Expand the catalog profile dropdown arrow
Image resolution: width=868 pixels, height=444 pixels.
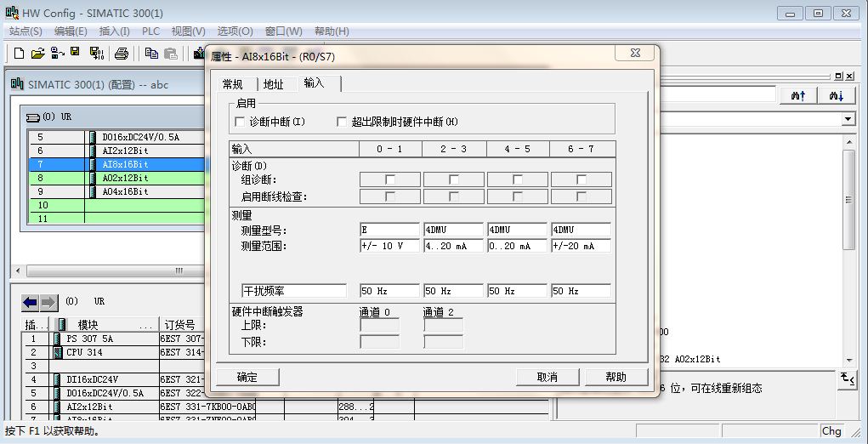pos(848,120)
